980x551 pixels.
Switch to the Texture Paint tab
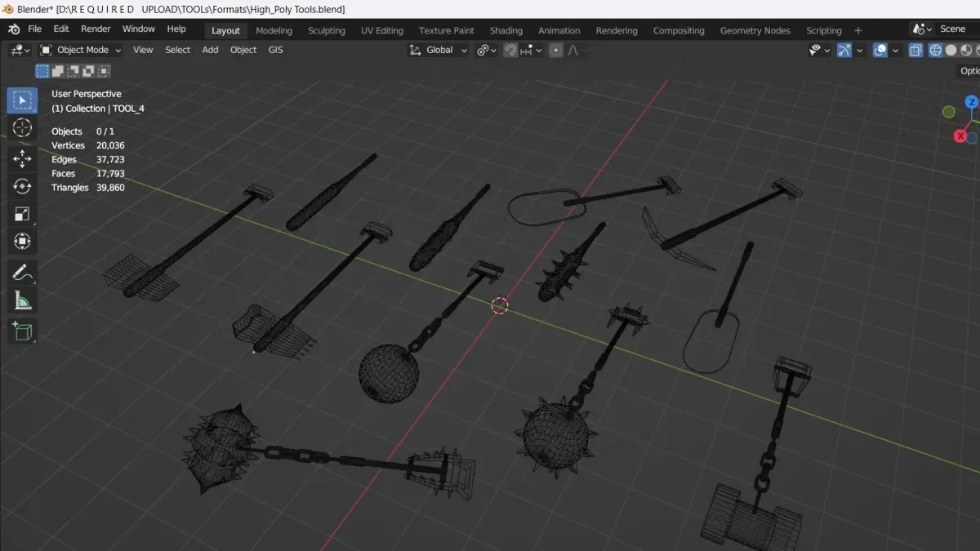447,30
